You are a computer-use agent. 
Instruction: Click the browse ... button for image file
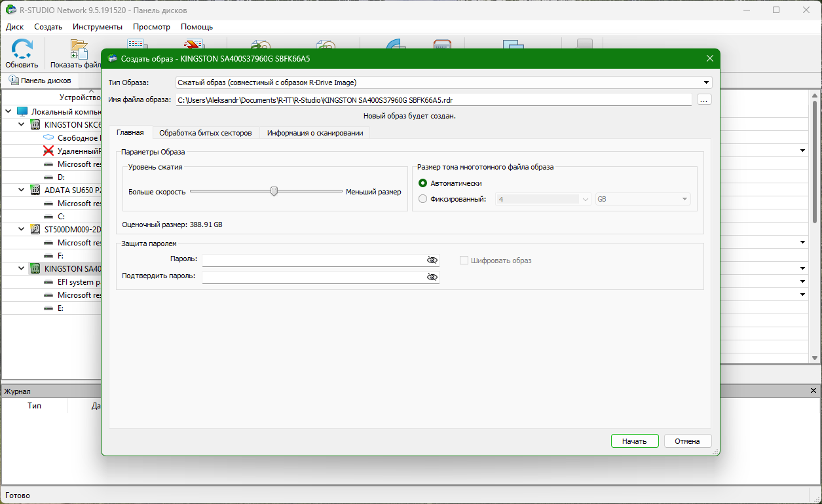coord(704,99)
